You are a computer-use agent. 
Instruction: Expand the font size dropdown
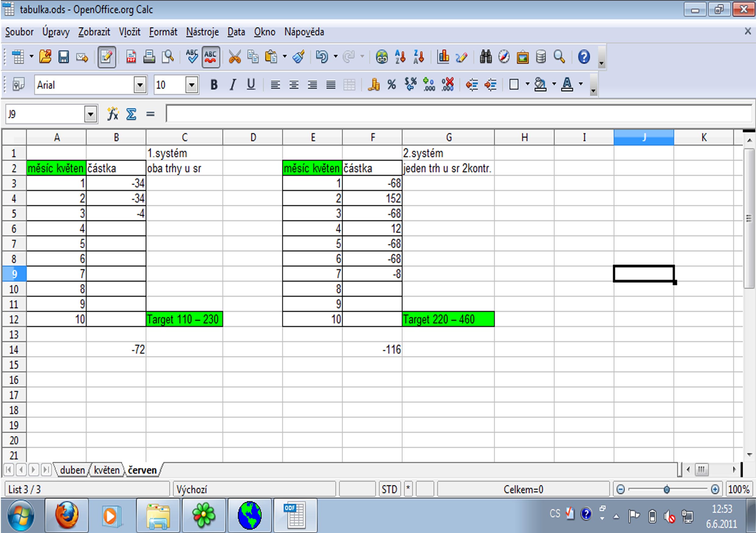192,85
